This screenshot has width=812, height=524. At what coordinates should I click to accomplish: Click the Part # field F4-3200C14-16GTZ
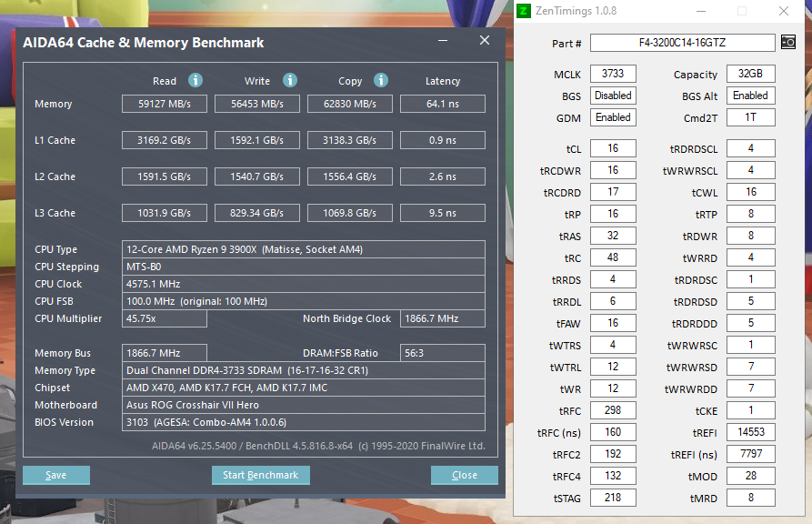(683, 43)
